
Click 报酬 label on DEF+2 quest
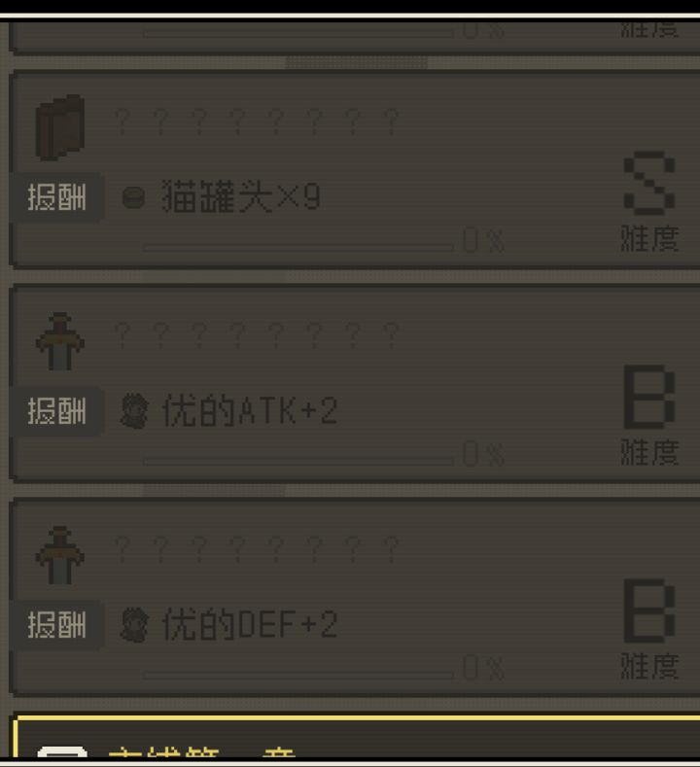point(56,625)
